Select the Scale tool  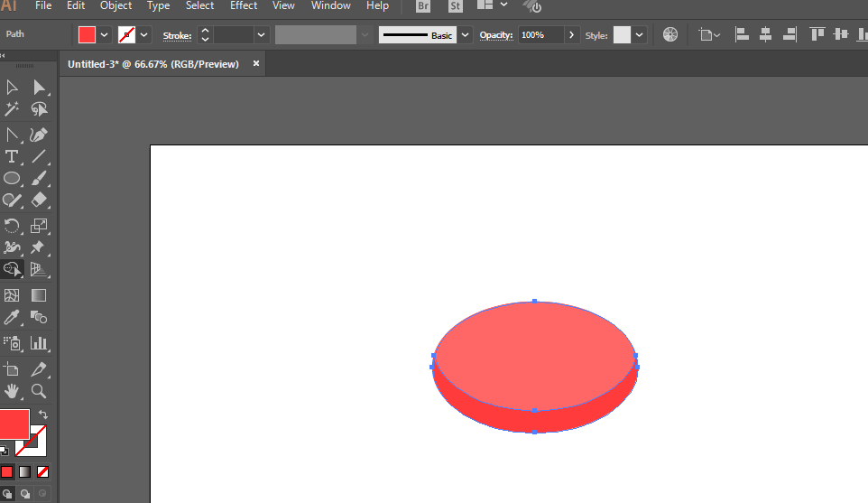[x=39, y=226]
